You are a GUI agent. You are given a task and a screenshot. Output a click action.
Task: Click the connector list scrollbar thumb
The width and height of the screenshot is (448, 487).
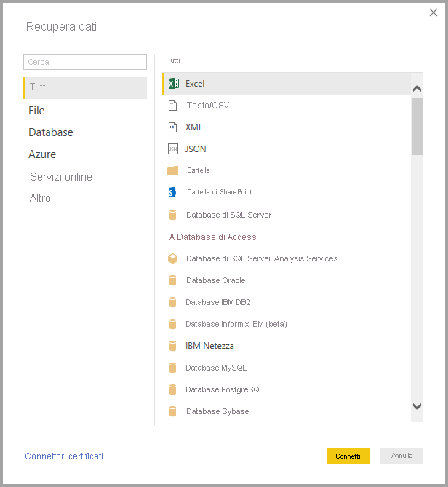coord(417,126)
